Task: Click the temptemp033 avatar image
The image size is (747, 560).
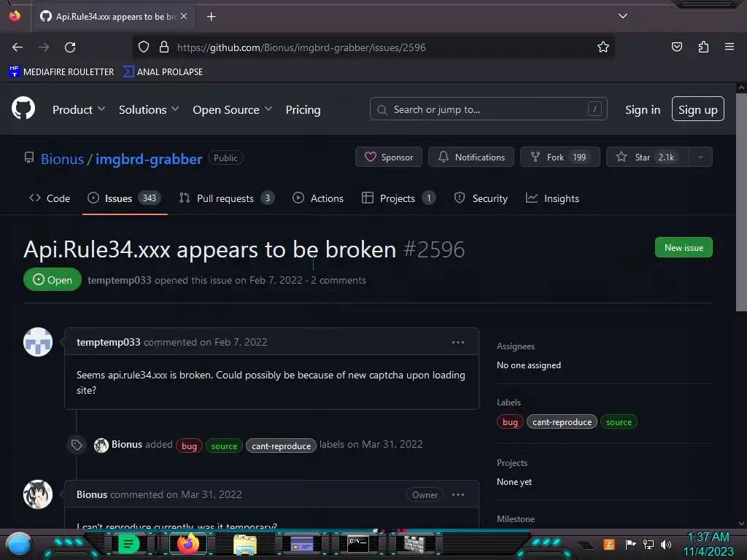Action: 38,342
